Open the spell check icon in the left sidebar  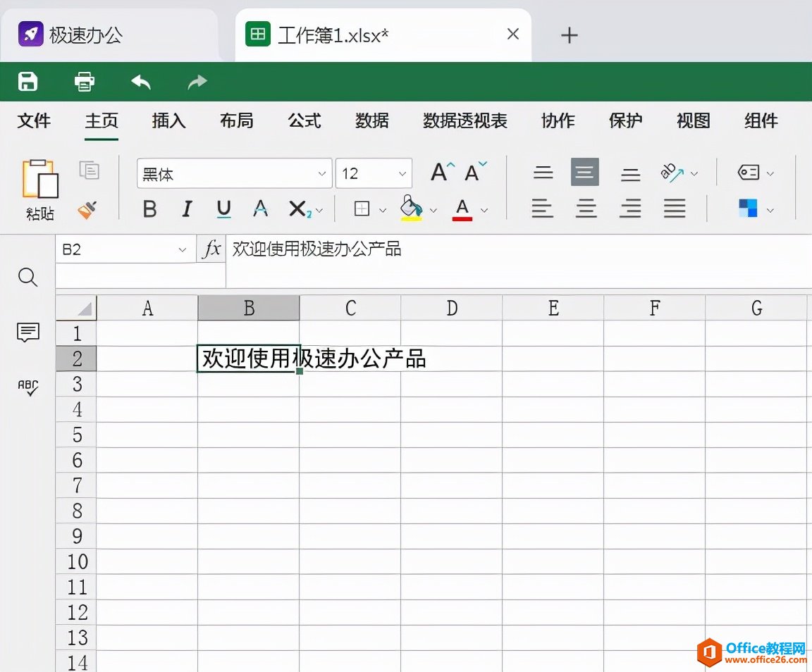pos(27,387)
